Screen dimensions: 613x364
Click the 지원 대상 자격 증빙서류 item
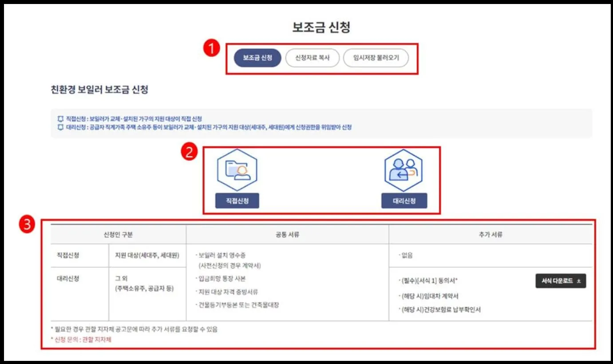[x=227, y=292]
